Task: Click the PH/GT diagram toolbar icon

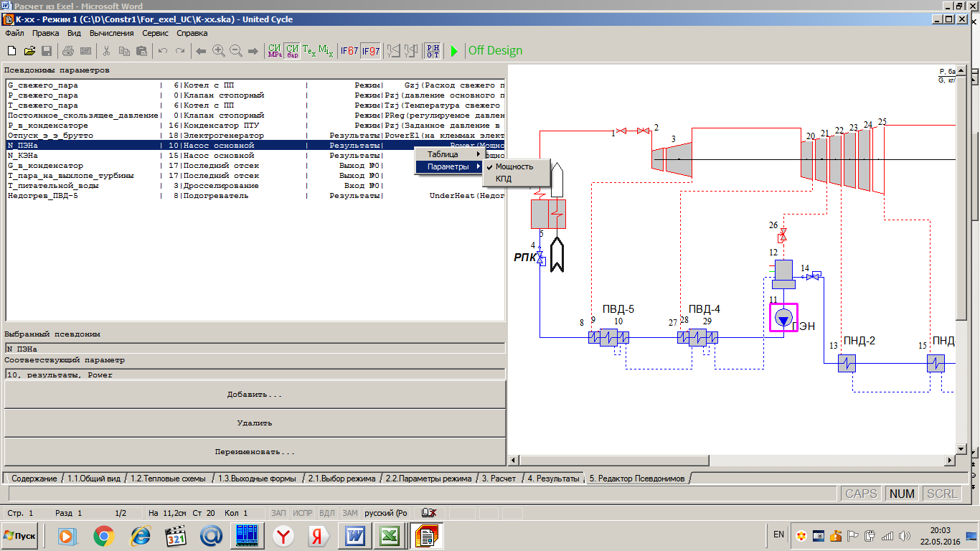Action: (x=433, y=51)
